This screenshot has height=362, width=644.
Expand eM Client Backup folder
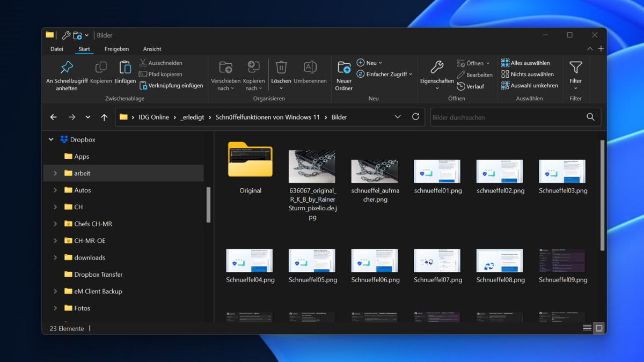(55, 291)
